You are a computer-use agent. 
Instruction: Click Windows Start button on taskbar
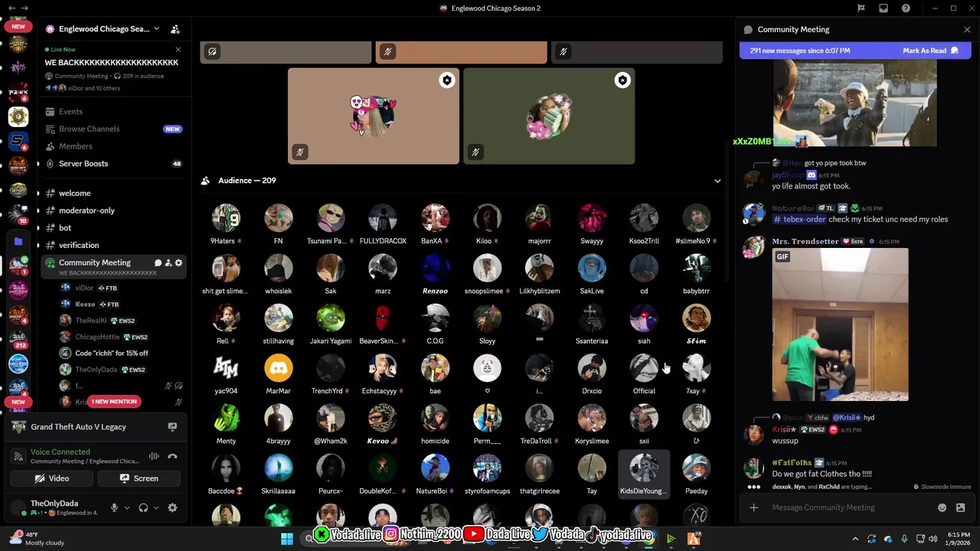pos(287,539)
